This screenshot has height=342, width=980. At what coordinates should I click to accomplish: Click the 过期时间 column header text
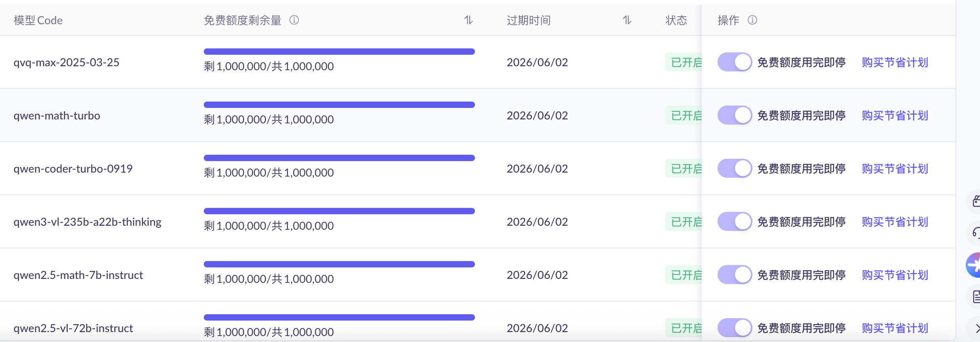coord(529,20)
